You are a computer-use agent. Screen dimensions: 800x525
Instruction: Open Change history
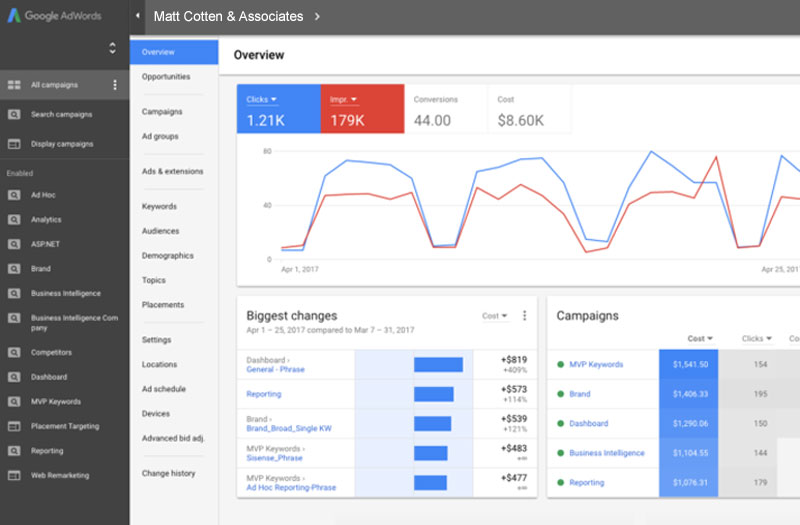click(x=168, y=473)
